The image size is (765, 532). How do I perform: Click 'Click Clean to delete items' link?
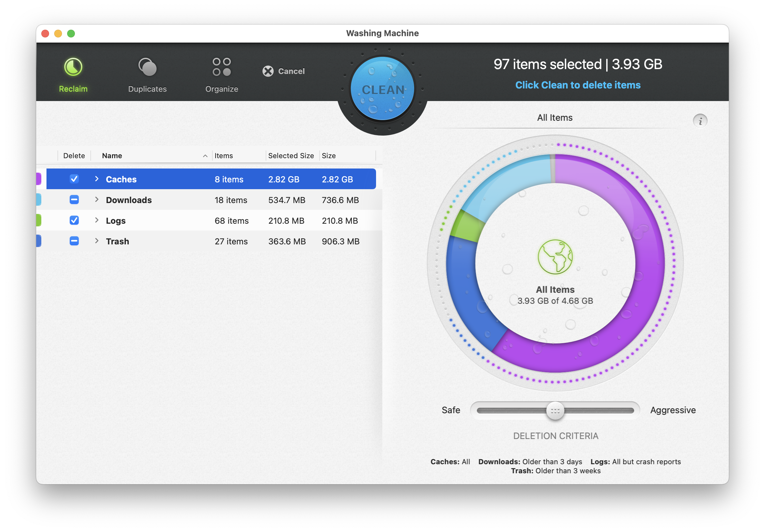pyautogui.click(x=578, y=85)
